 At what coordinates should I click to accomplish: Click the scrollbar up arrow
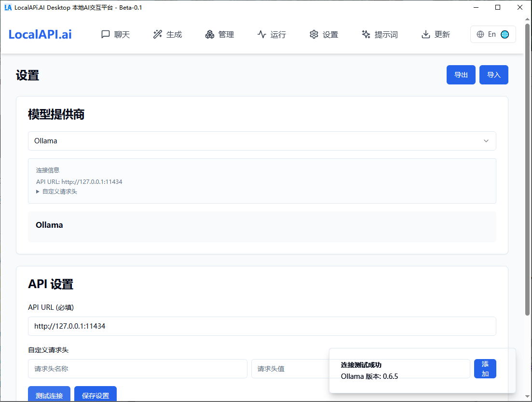coord(527,19)
